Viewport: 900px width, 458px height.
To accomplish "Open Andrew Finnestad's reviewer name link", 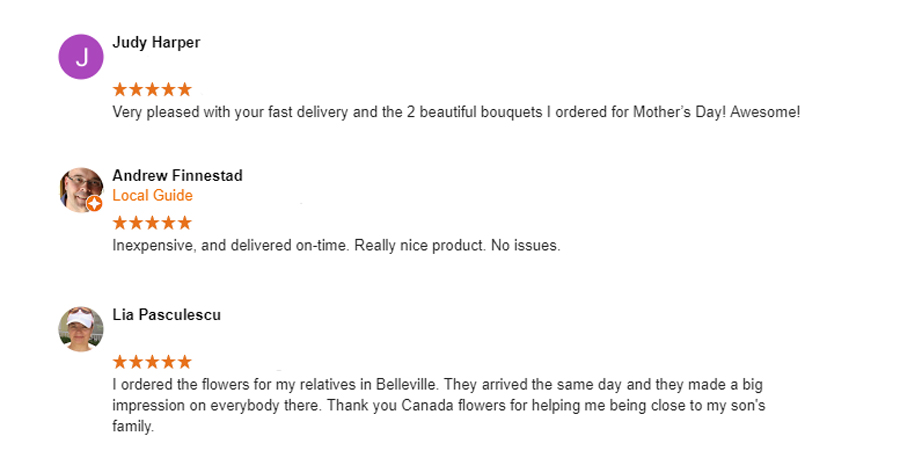I will (x=177, y=176).
